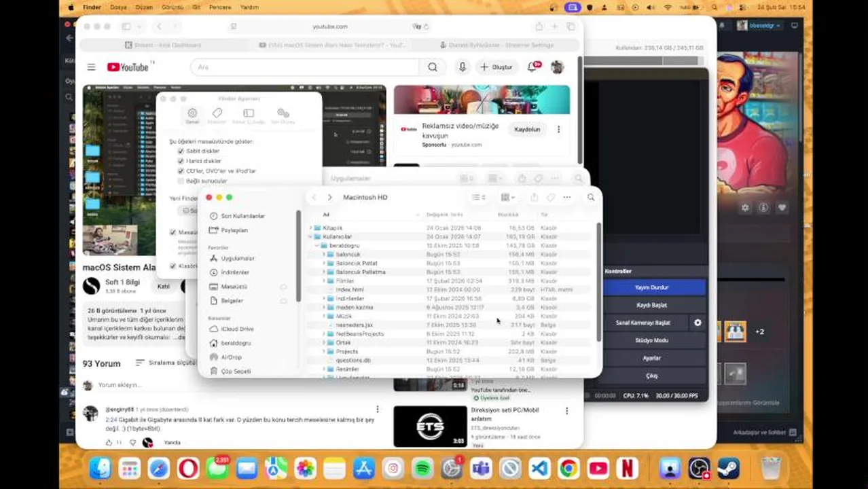Open Photos app from Dock

(305, 469)
